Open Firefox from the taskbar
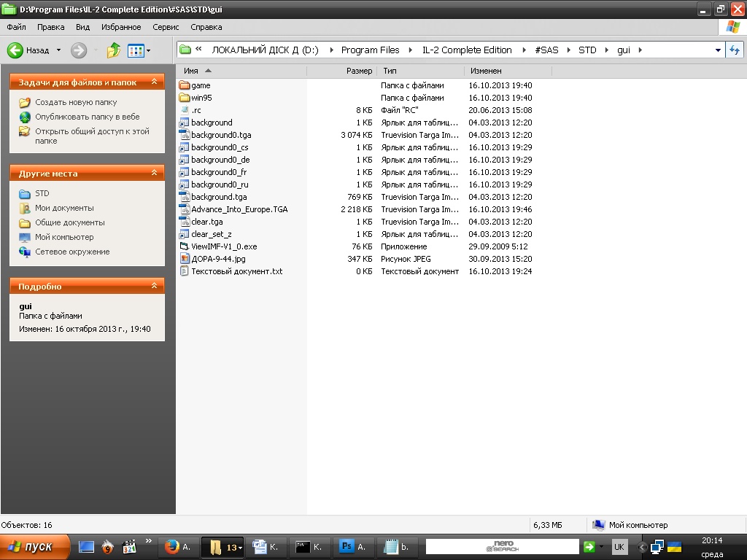Screen dimensions: 747x560 [177, 547]
